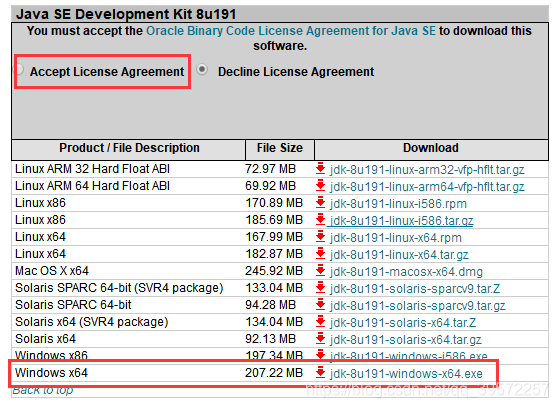The height and width of the screenshot is (408, 559).
Task: Click download arrow icon for solaris-x64.tar.Z
Action: point(320,322)
